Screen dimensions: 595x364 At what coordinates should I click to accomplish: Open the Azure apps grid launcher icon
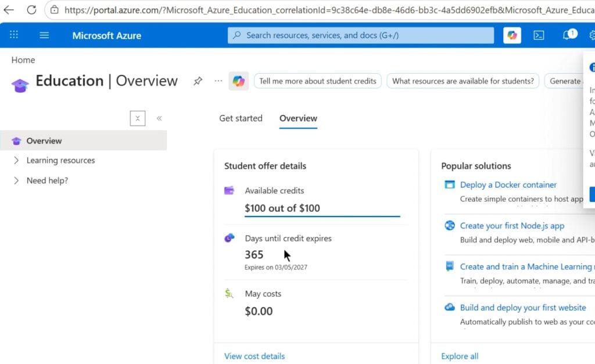click(14, 35)
